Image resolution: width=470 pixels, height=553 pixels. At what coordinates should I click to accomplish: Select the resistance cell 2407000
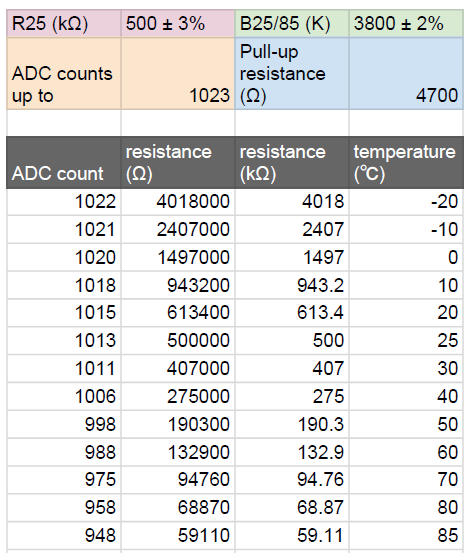(x=178, y=230)
